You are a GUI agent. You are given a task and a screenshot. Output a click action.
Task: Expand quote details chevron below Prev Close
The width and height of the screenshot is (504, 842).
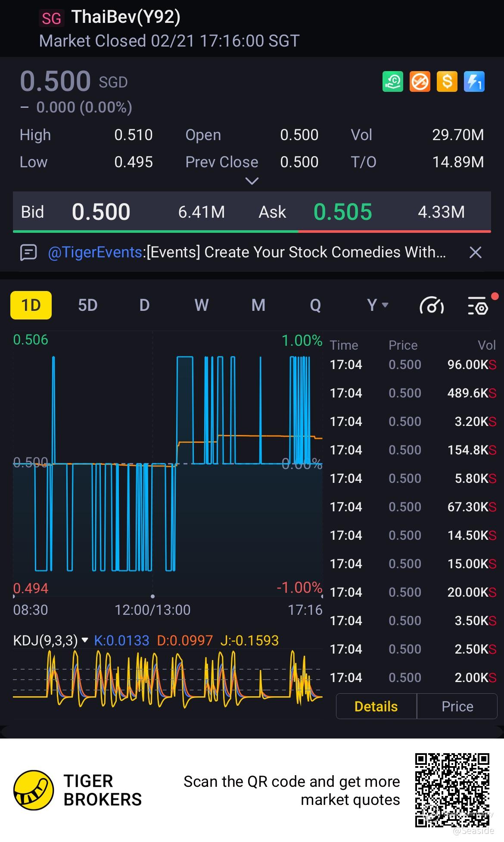[x=252, y=181]
